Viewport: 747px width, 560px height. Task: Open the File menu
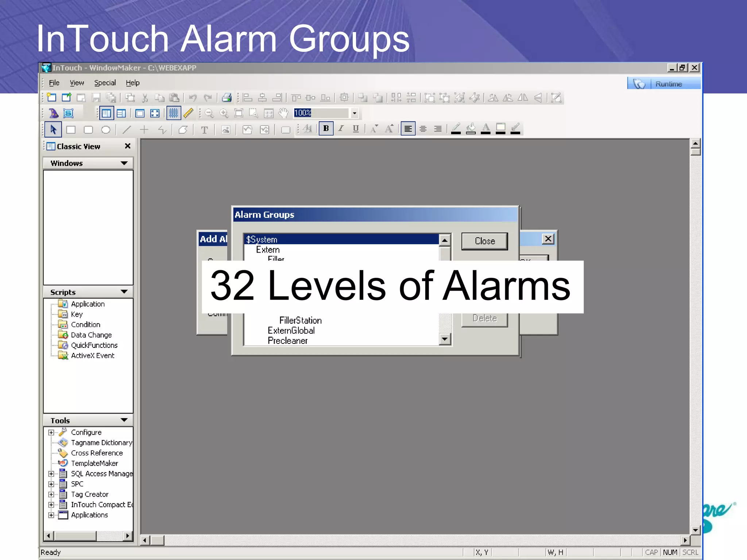point(54,83)
